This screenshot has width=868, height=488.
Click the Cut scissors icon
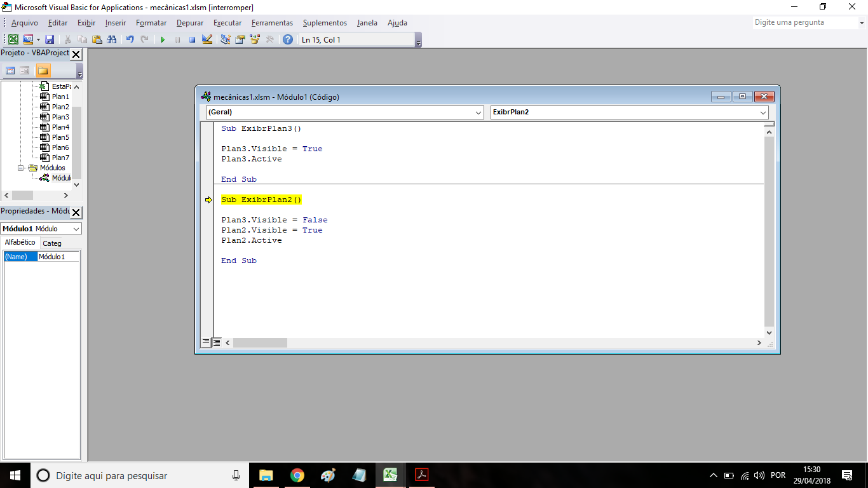point(67,39)
